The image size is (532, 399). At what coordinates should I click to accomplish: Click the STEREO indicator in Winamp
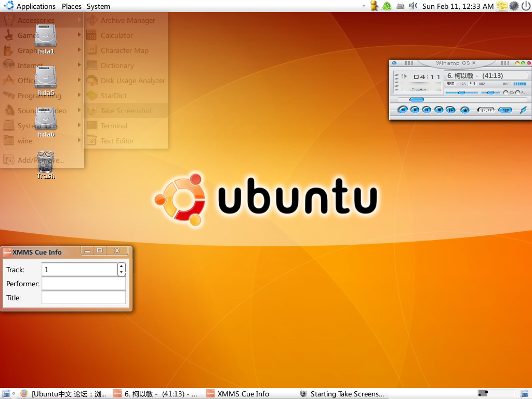coord(520,84)
